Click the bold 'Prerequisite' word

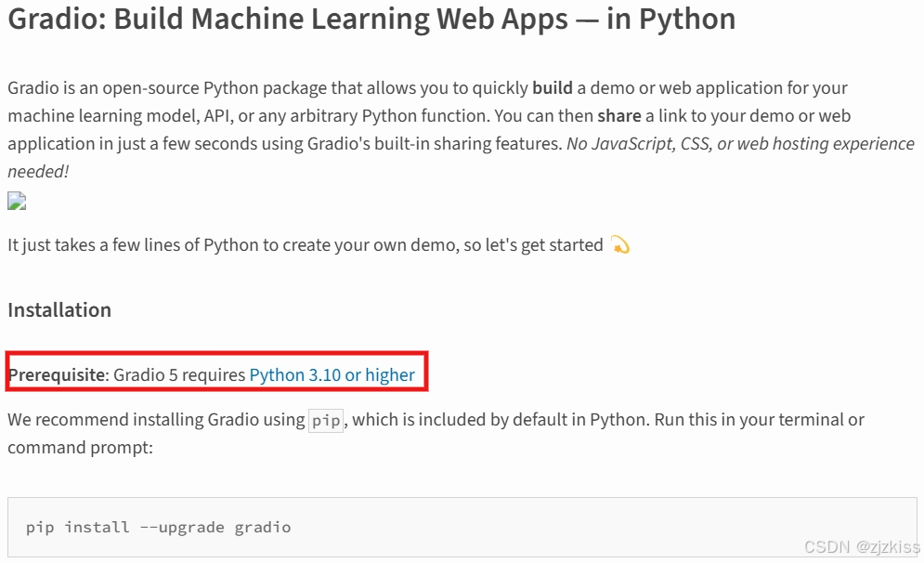pyautogui.click(x=57, y=375)
